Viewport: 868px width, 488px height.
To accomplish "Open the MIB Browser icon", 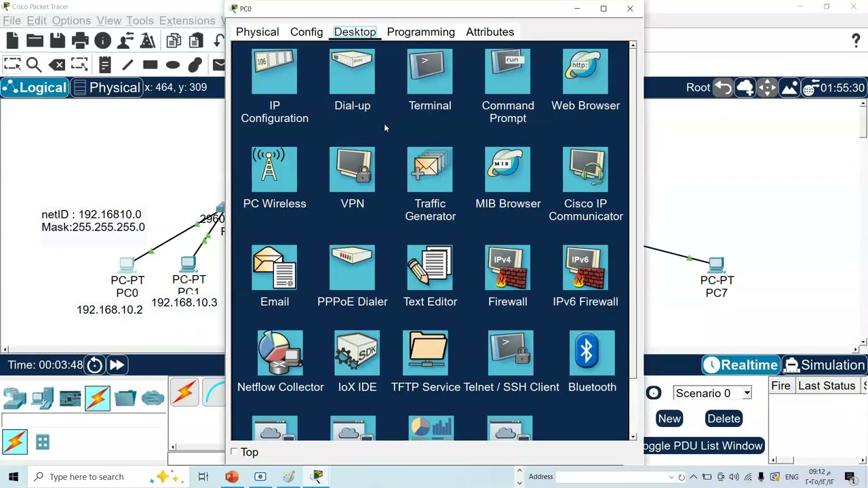I will coord(508,169).
